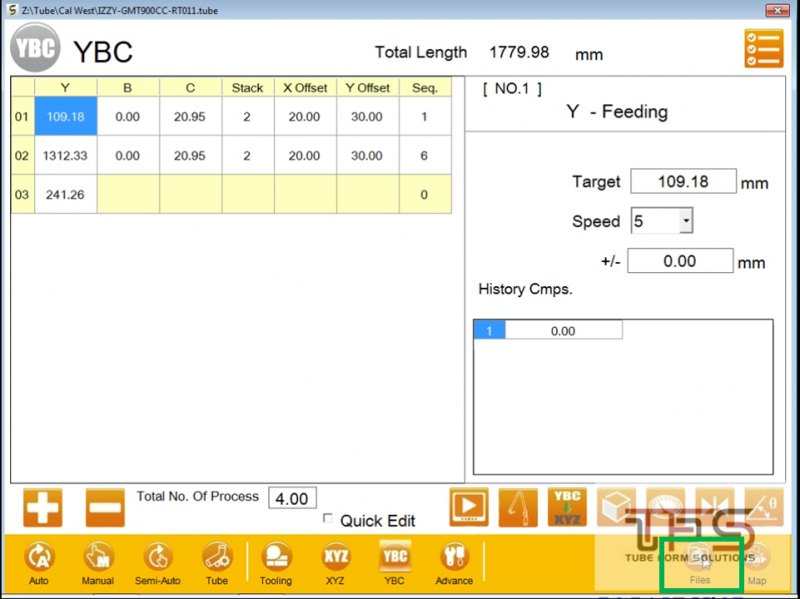Screen dimensions: 800x599
Task: Select Seq. cell 0 in row 03
Action: pyautogui.click(x=425, y=194)
